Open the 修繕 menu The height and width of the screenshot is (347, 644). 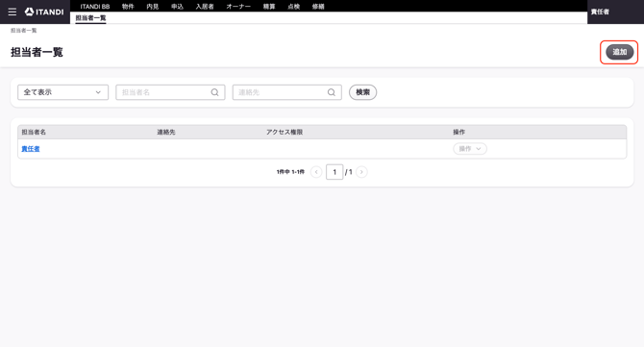[318, 7]
